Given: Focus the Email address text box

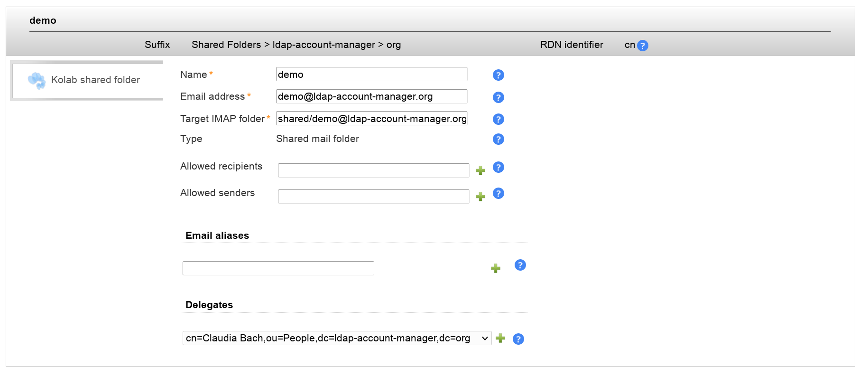Looking at the screenshot, I should click(371, 96).
